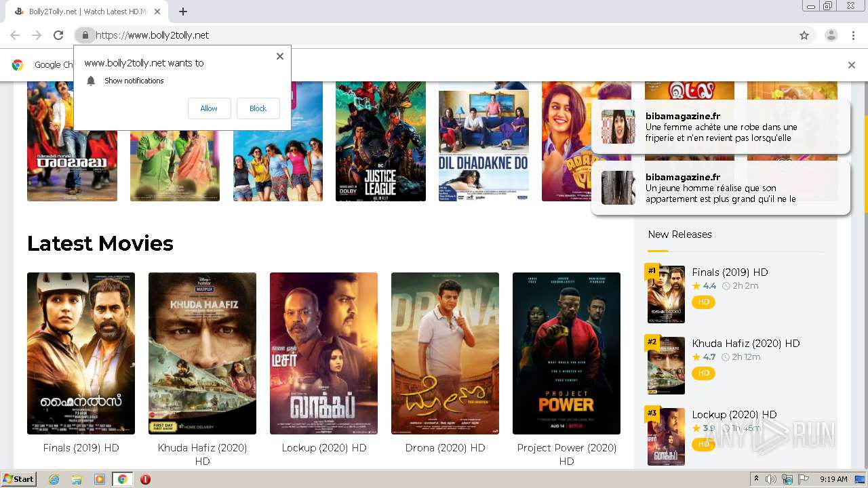Click the volume speaker tray icon
Screen dimensions: 868x488
771,479
